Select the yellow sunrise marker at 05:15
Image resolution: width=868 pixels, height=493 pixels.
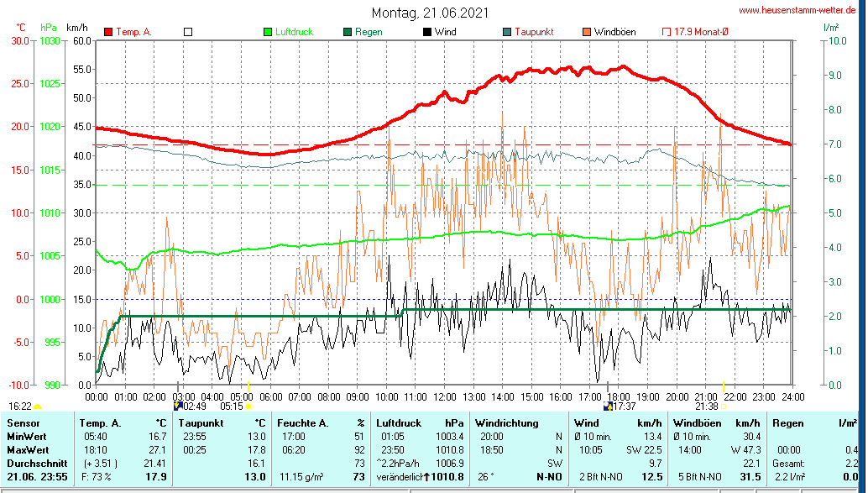[x=249, y=406]
